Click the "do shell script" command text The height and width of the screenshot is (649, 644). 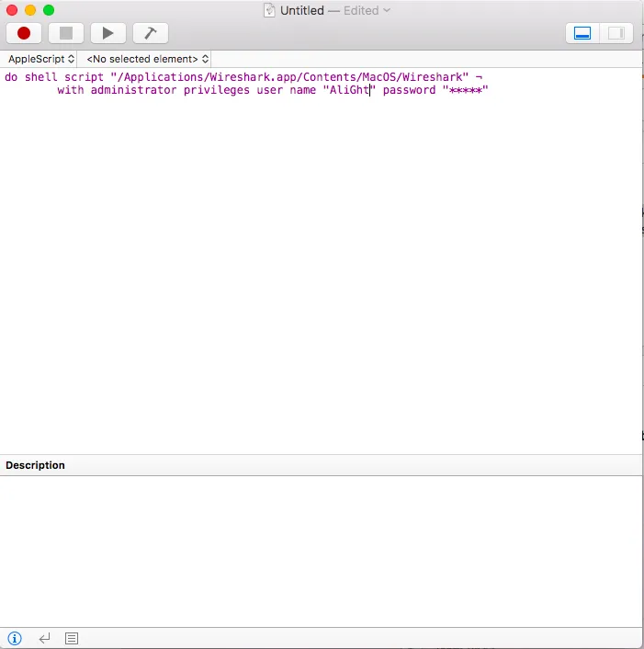54,77
